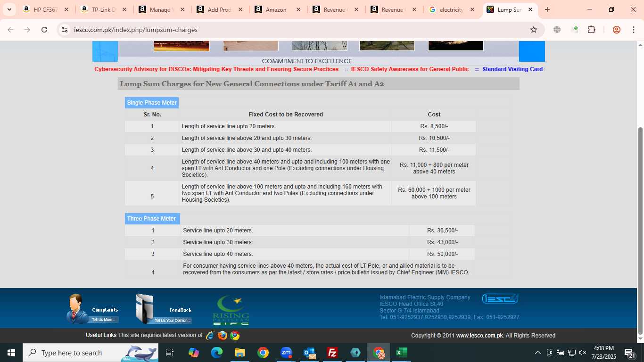Click the muted volume tray icon

(583, 353)
